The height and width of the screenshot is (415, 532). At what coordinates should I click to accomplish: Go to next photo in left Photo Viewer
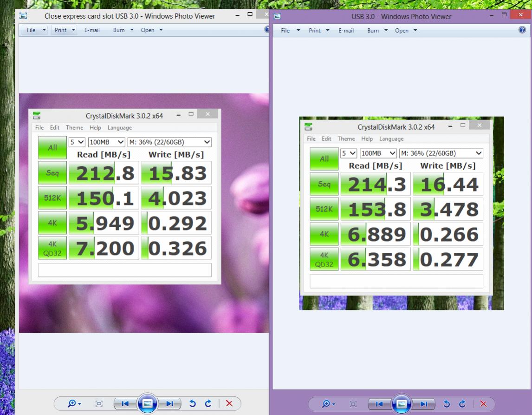(169, 403)
